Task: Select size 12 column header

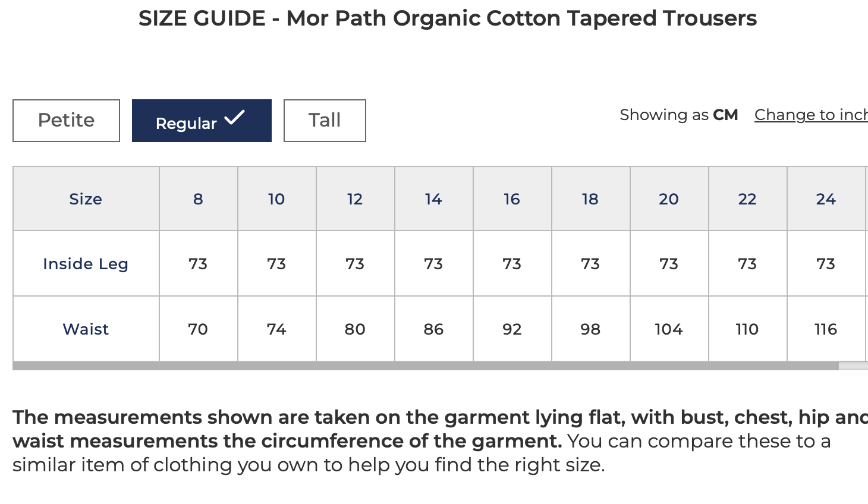Action: (x=355, y=199)
